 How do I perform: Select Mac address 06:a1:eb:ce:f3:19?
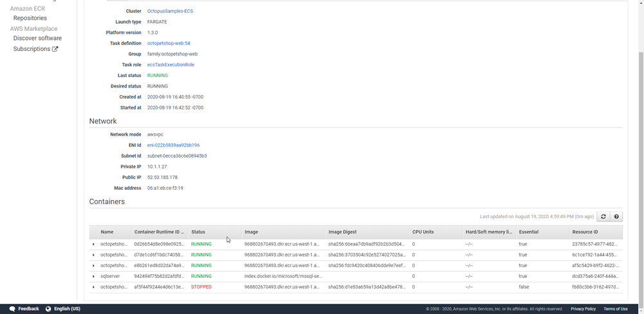[165, 188]
